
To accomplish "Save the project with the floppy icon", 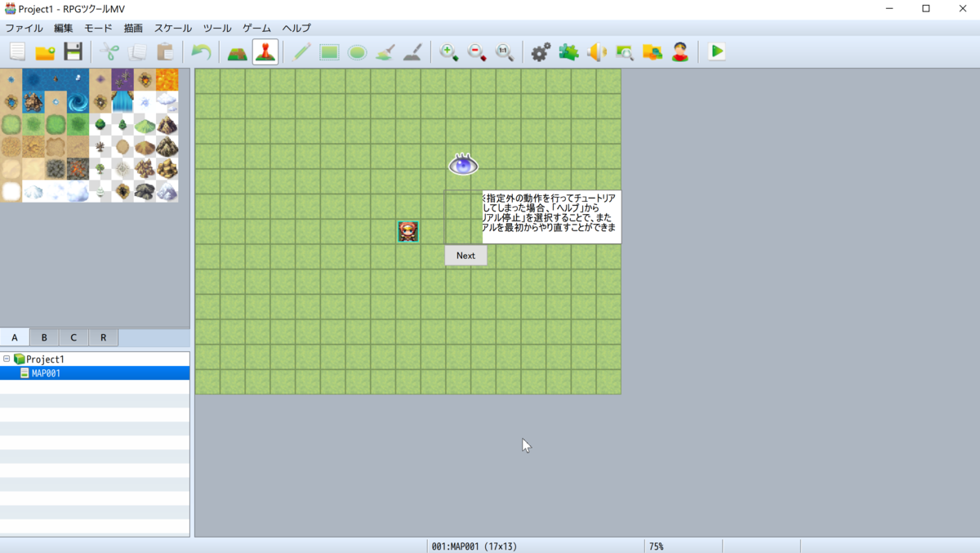I will [73, 51].
